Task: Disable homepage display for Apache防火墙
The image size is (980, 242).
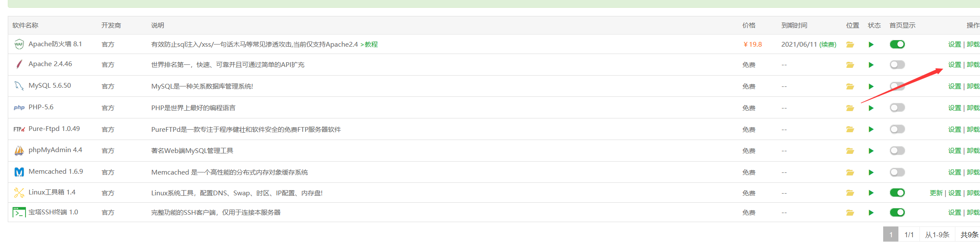Action: [897, 44]
